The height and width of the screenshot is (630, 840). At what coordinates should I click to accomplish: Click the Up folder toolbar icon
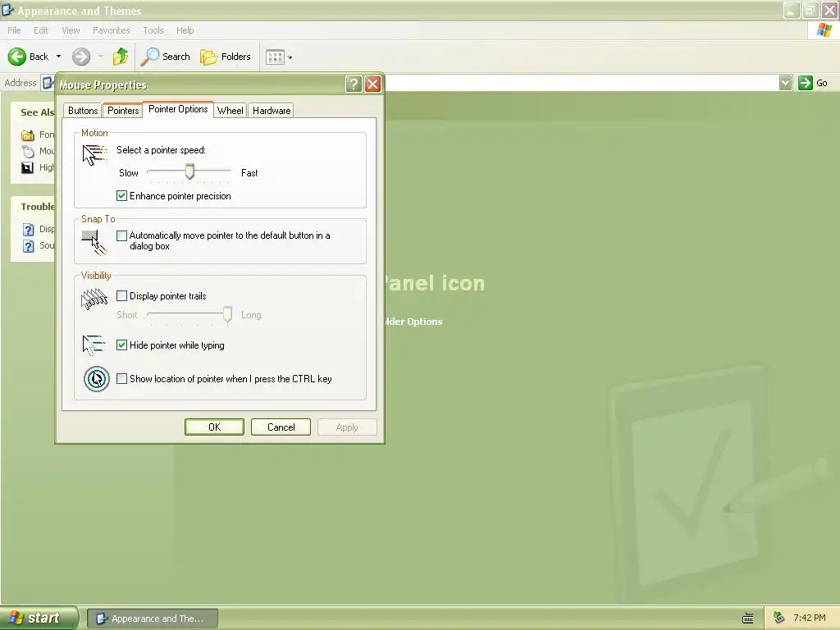[x=121, y=57]
